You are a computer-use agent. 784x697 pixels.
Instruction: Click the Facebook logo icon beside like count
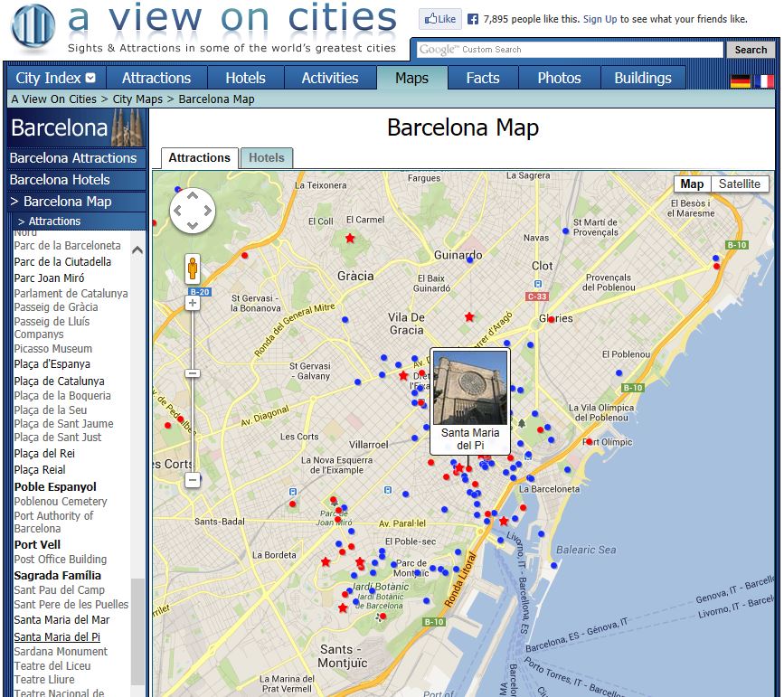(x=473, y=20)
